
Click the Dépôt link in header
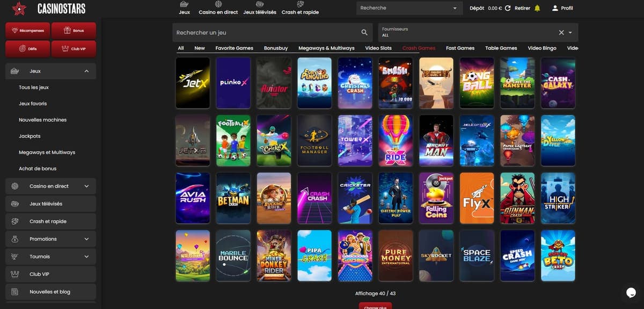tap(477, 9)
